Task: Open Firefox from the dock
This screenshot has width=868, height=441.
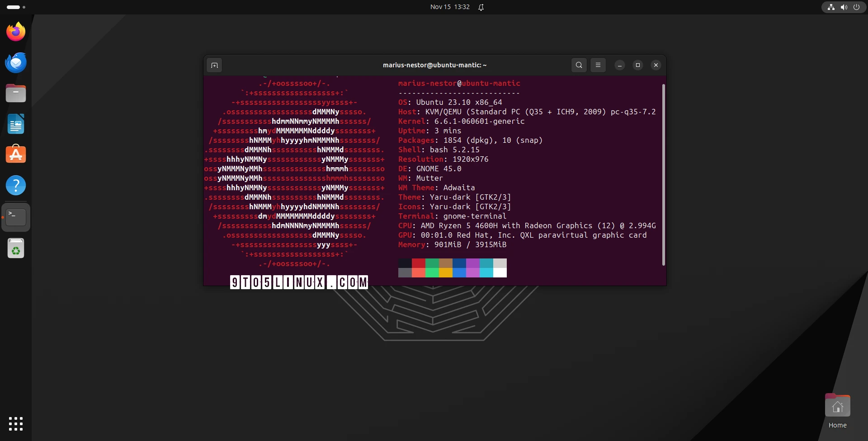Action: tap(16, 31)
